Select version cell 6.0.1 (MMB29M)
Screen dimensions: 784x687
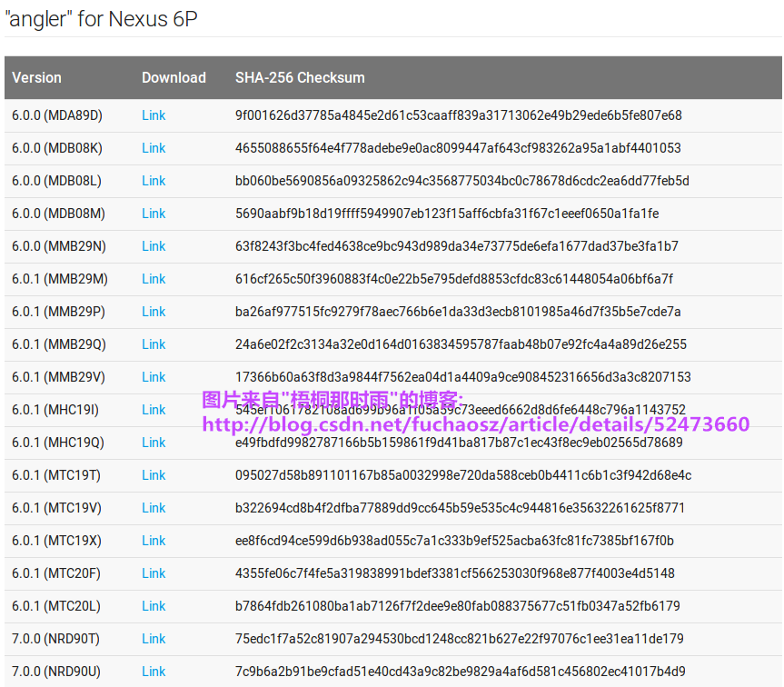click(60, 280)
